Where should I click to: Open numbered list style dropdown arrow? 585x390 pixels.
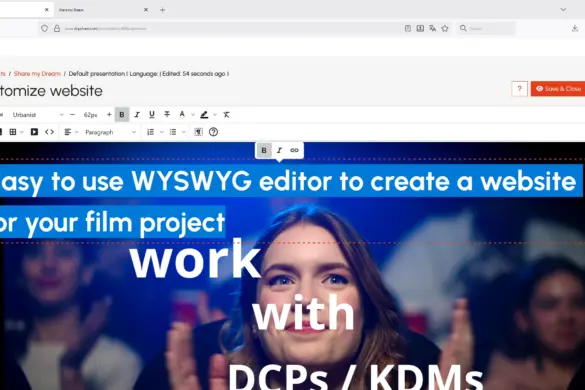[162, 132]
